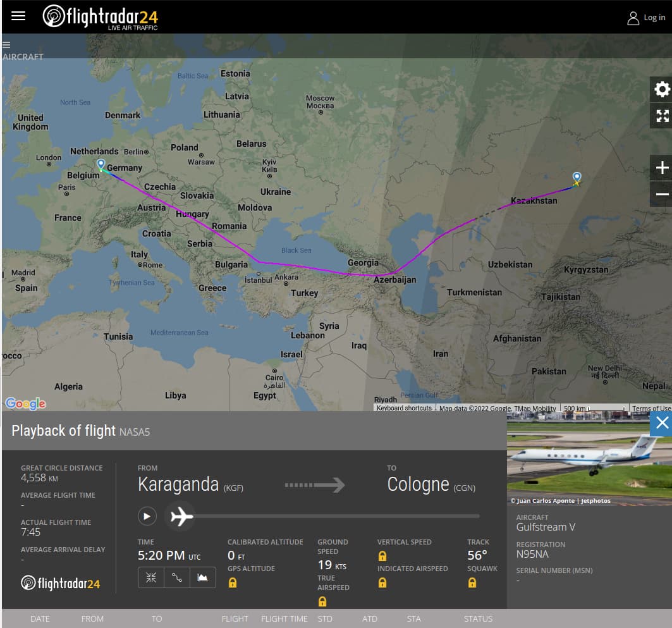Click the Flightradar24 logo in the header

[x=100, y=17]
